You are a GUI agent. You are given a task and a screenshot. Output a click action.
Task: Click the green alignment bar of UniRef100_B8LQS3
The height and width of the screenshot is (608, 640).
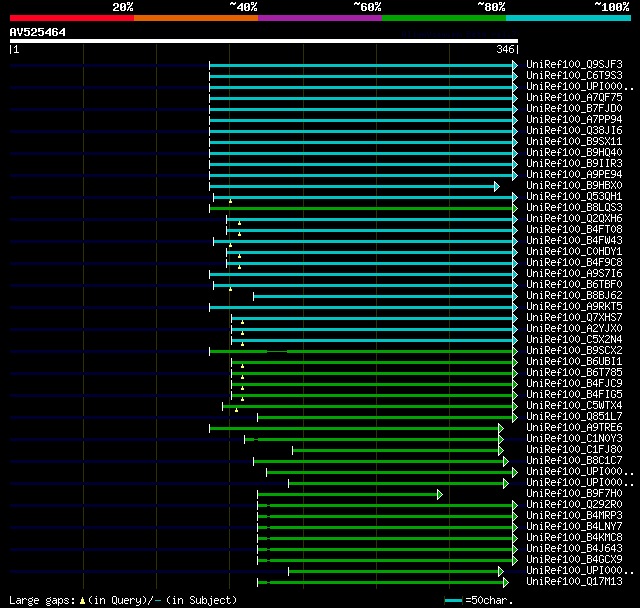tap(361, 209)
